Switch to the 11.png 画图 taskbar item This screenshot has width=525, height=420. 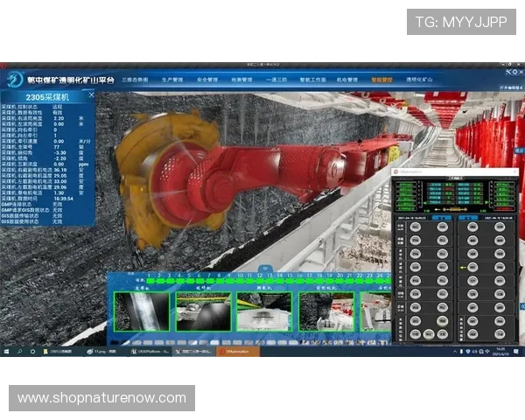104,352
